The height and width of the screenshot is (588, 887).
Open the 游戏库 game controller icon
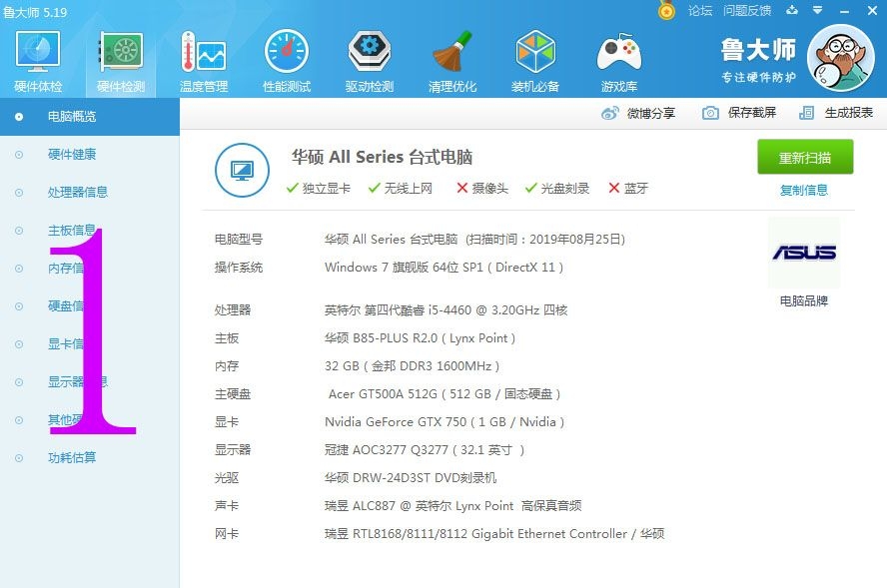tap(619, 61)
